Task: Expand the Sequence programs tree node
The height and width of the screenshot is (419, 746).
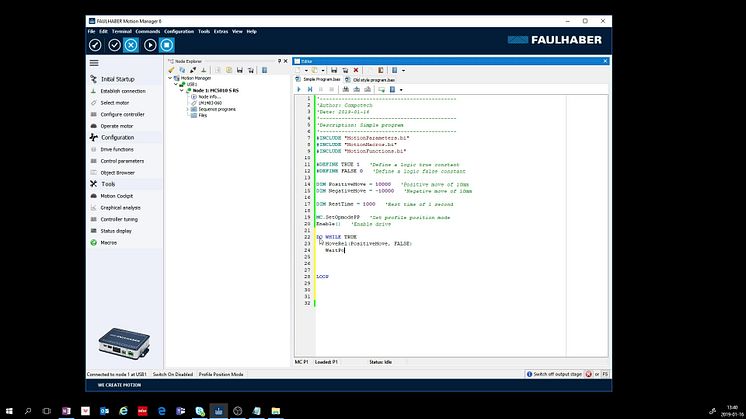Action: 187,109
